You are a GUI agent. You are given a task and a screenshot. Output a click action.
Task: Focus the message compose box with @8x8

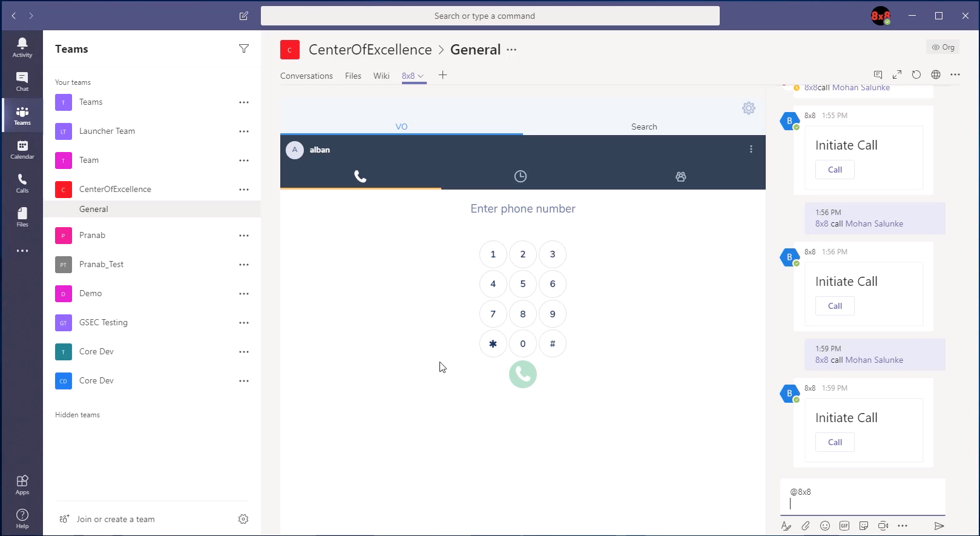tap(863, 497)
